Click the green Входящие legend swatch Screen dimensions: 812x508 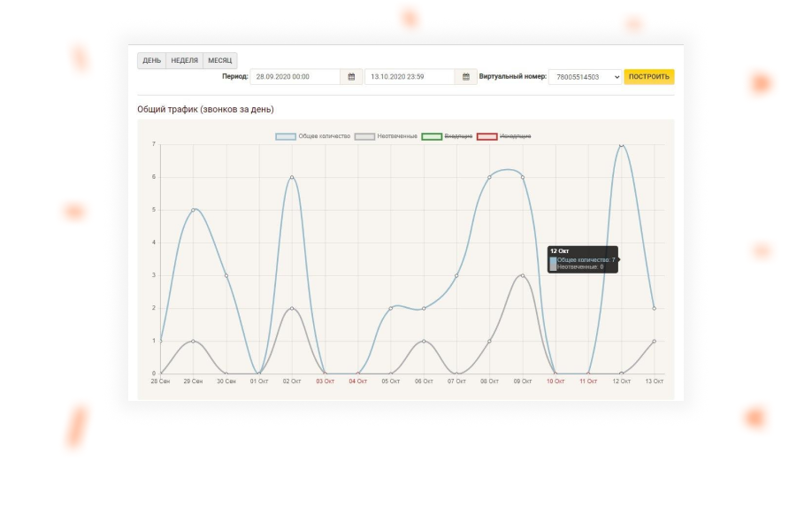tap(432, 136)
